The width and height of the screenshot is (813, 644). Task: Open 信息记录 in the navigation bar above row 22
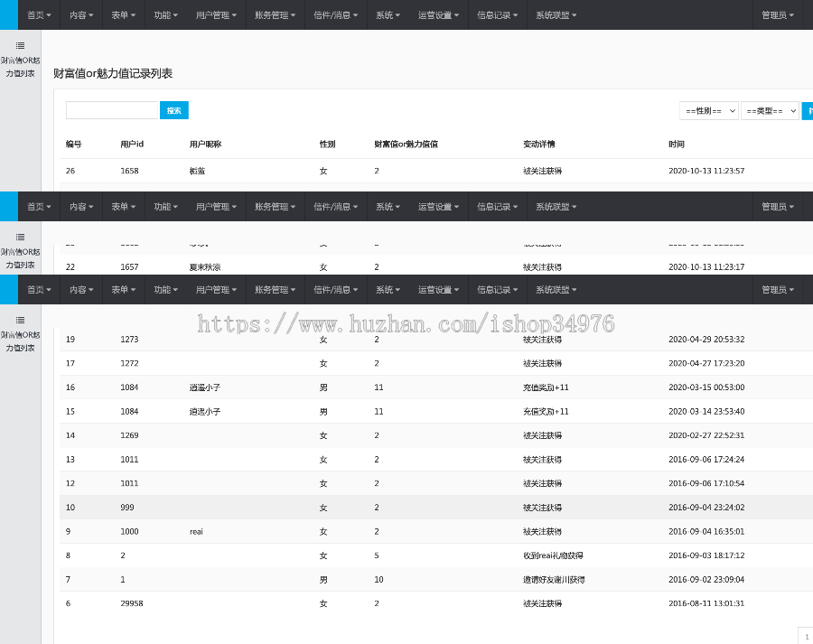(497, 206)
